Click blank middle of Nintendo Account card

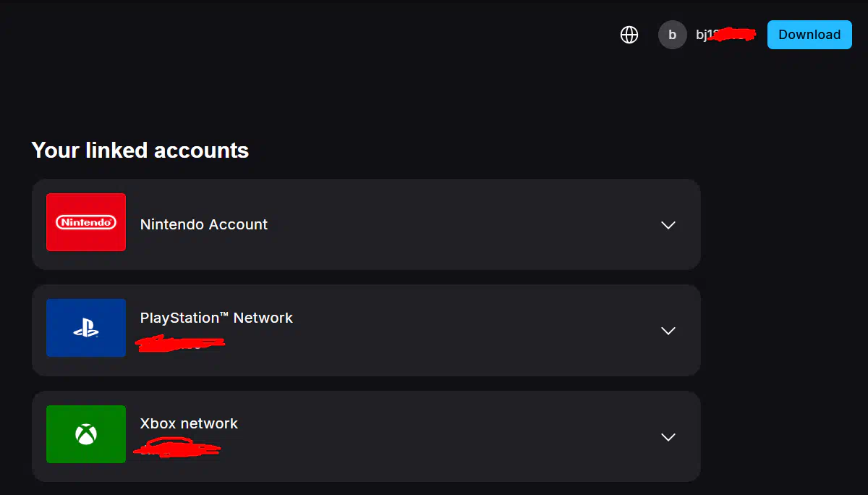click(x=448, y=224)
